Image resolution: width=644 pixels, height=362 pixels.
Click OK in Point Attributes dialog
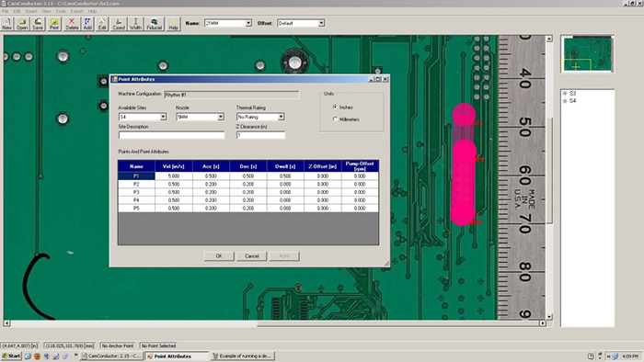tap(219, 256)
